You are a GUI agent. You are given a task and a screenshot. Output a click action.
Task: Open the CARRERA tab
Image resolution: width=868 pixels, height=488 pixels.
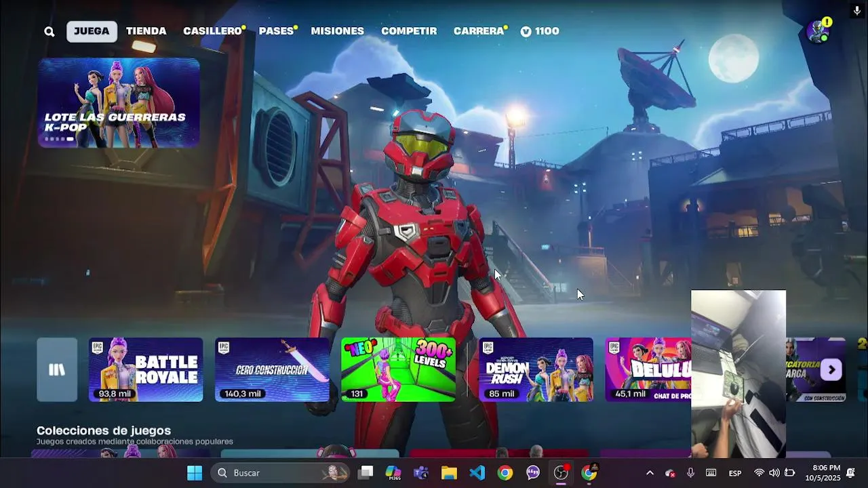click(x=479, y=31)
